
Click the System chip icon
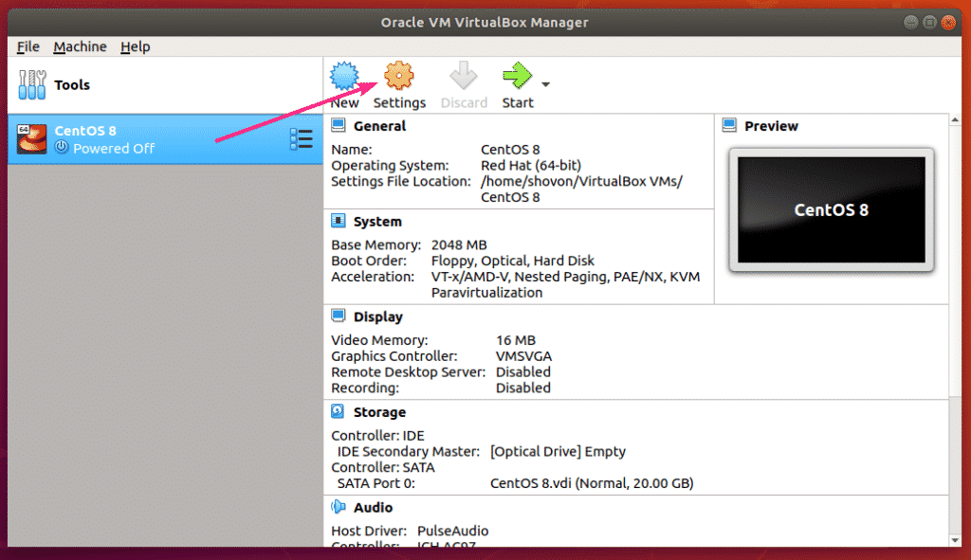click(x=339, y=221)
